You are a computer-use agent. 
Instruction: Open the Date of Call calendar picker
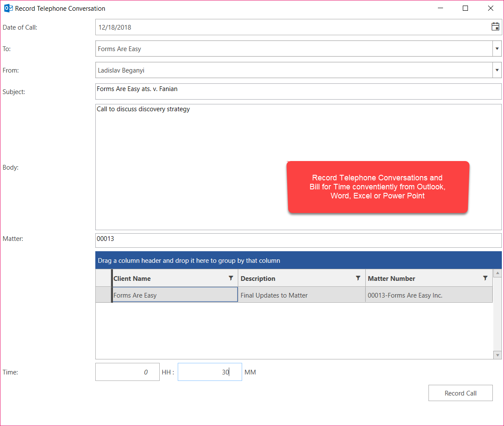point(495,27)
